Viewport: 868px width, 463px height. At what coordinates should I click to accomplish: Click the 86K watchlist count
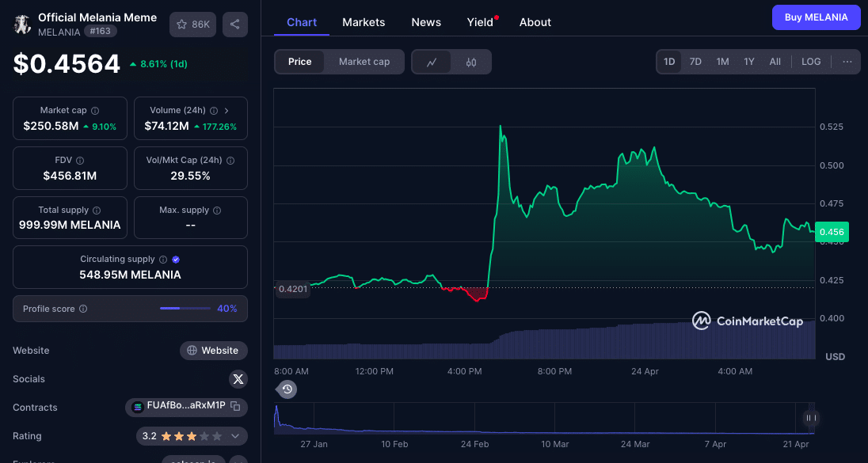[x=201, y=25]
